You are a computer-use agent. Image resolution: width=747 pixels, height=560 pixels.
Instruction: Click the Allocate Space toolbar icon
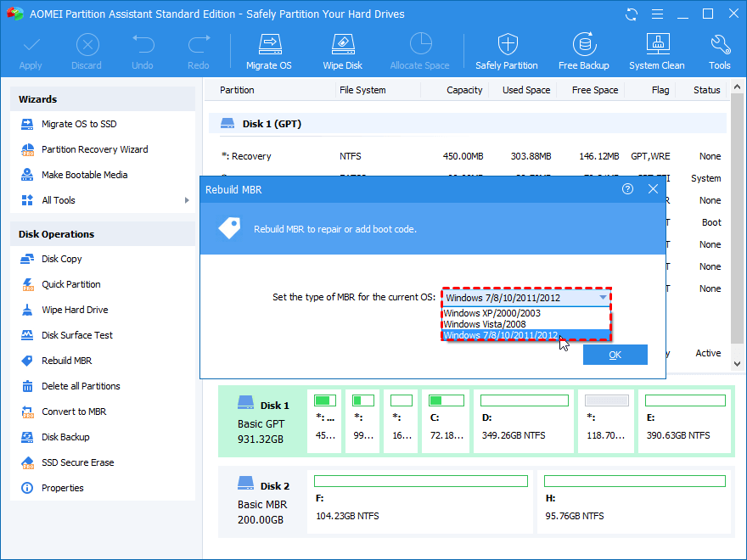point(419,52)
